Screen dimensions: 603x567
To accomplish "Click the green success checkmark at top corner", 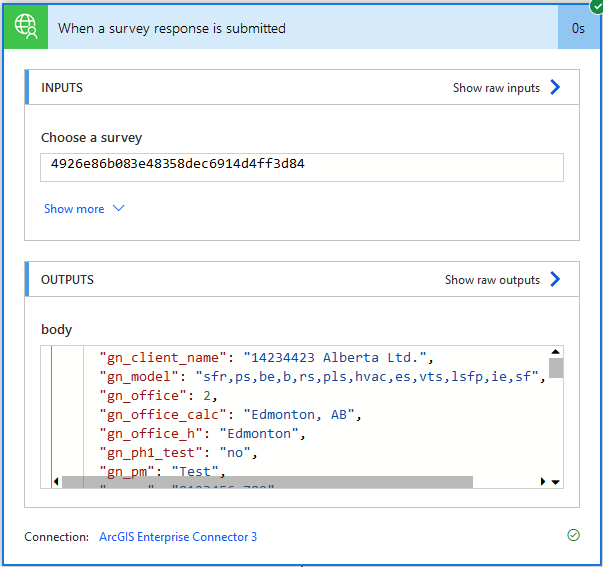I will [597, 6].
